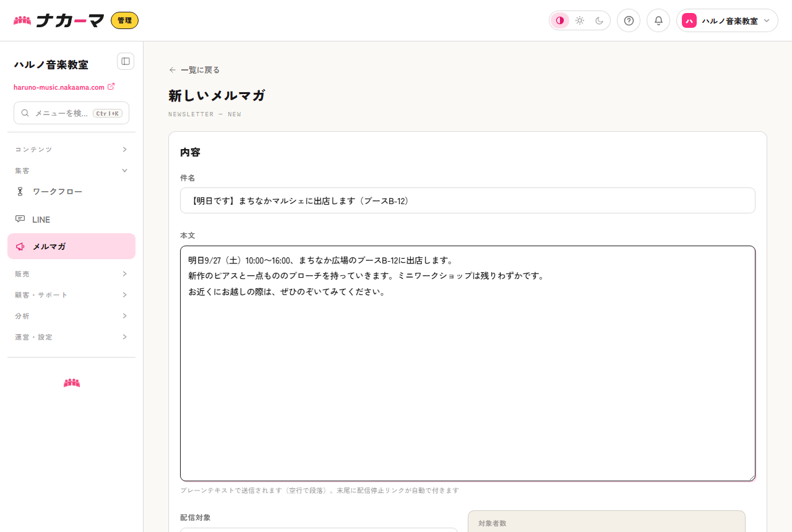Click the account avatar icon in header
The image size is (792, 532).
coord(689,20)
